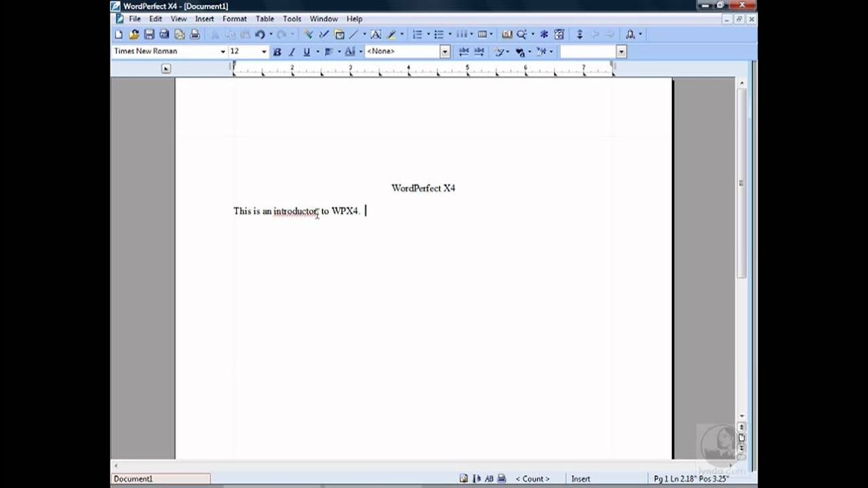Click the Columns toolbar icon
Viewport: 868px width, 488px height.
point(461,35)
